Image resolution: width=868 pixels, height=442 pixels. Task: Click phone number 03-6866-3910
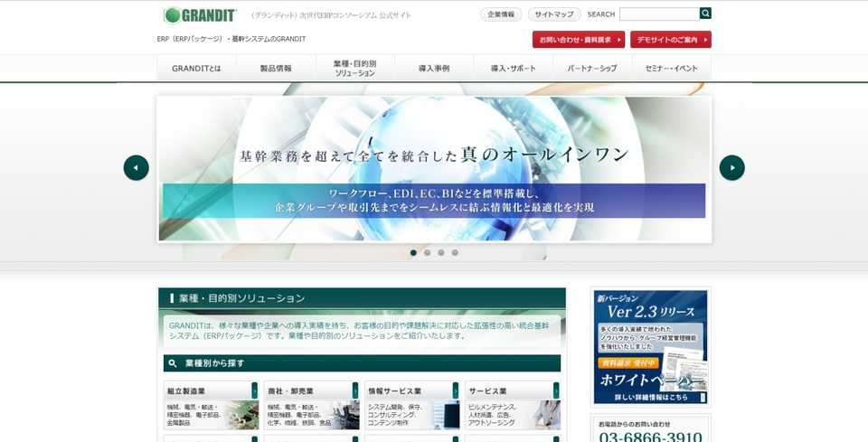click(x=650, y=437)
